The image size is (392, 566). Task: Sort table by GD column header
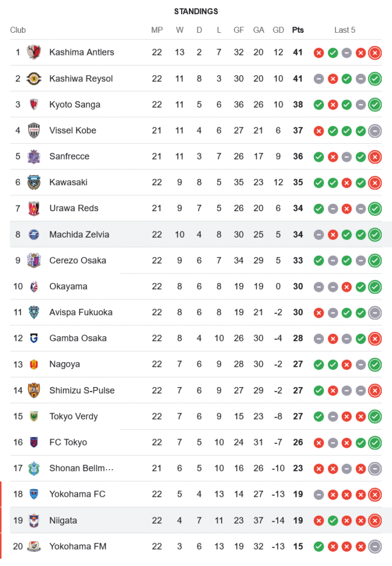click(278, 30)
